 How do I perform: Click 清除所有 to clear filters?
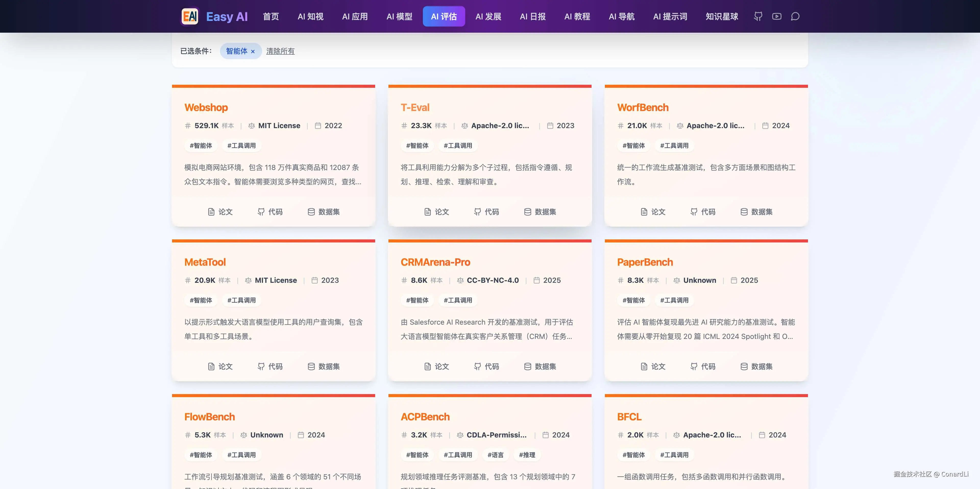click(280, 51)
